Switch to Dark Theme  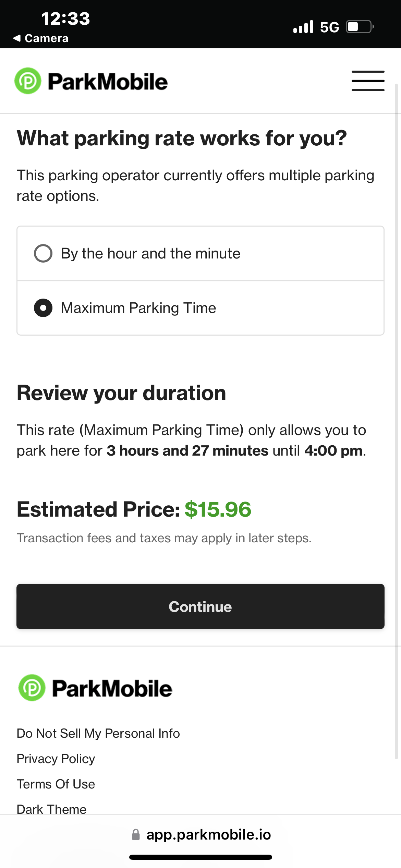coord(51,809)
